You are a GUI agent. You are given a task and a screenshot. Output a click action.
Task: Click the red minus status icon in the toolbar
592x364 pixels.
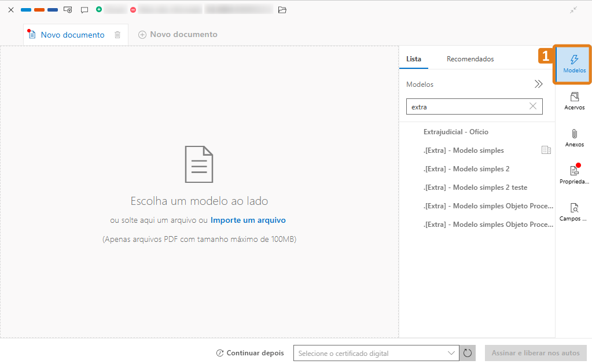pos(133,9)
